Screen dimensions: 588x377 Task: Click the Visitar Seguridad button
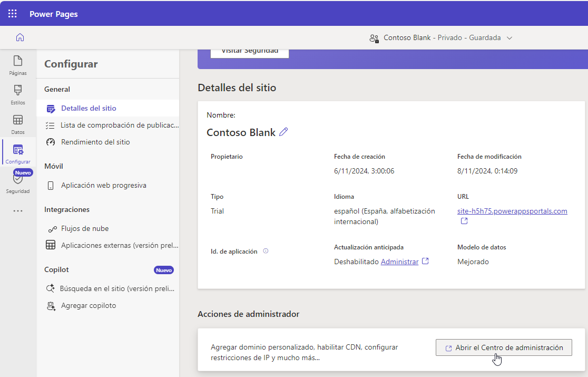(250, 53)
